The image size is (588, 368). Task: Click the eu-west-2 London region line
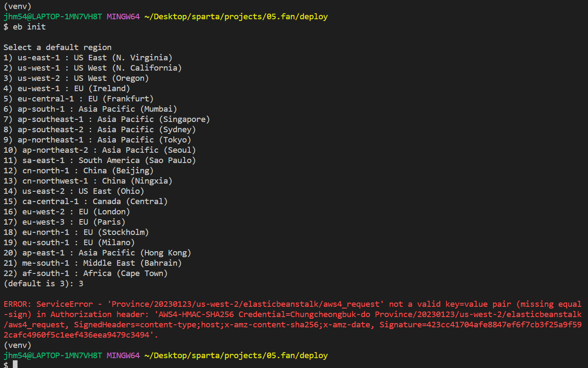tap(67, 212)
